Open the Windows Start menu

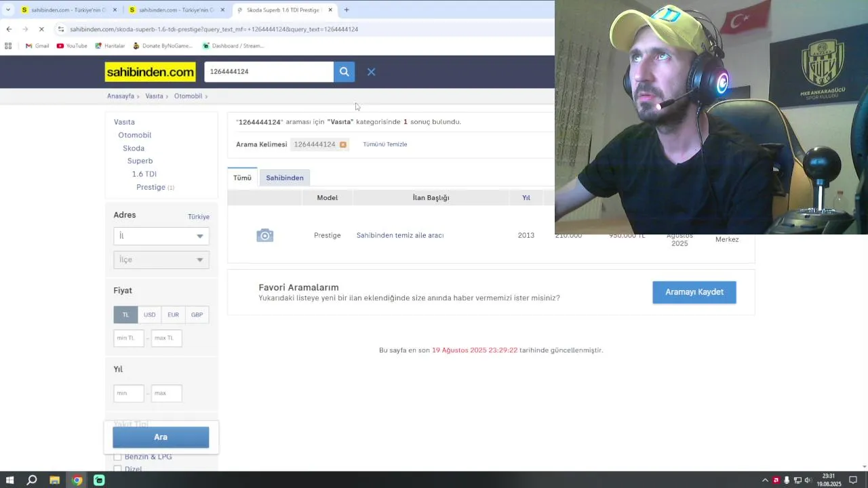[9, 480]
